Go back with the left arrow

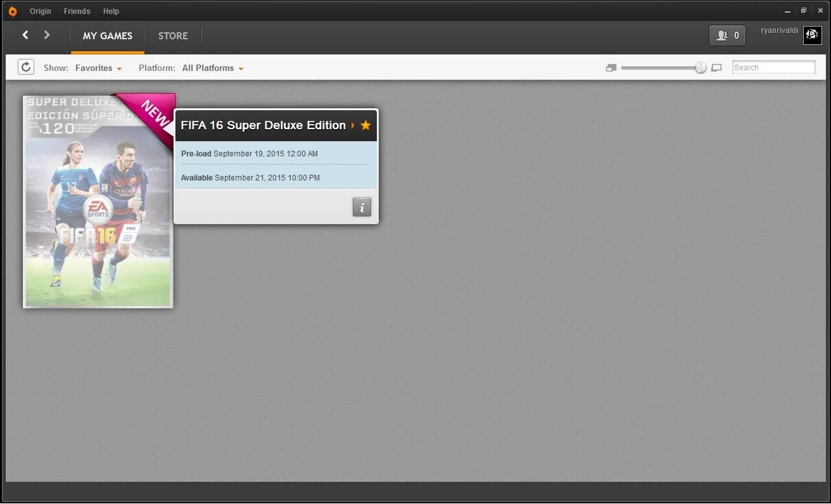click(x=25, y=35)
